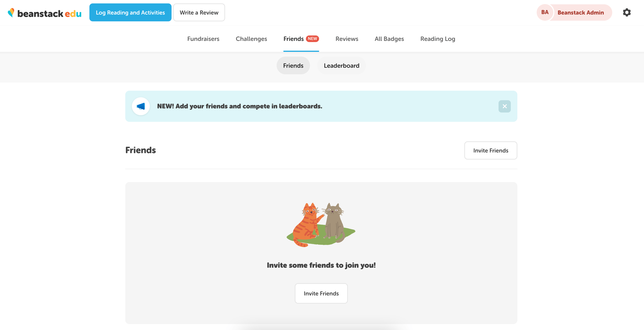The height and width of the screenshot is (330, 644).
Task: Go to the Reviews tab
Action: pos(347,39)
